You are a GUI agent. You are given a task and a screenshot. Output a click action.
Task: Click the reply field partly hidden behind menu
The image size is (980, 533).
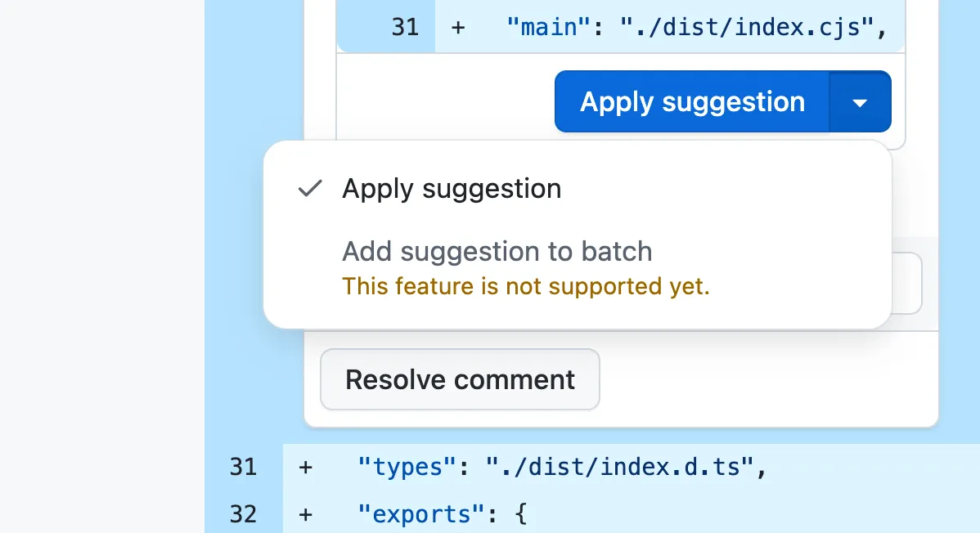906,284
